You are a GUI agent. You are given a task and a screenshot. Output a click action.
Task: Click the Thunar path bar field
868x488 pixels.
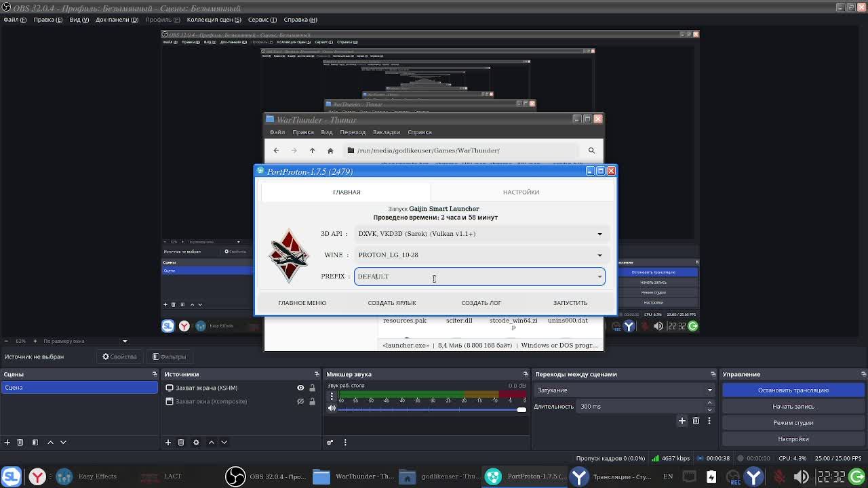click(462, 150)
